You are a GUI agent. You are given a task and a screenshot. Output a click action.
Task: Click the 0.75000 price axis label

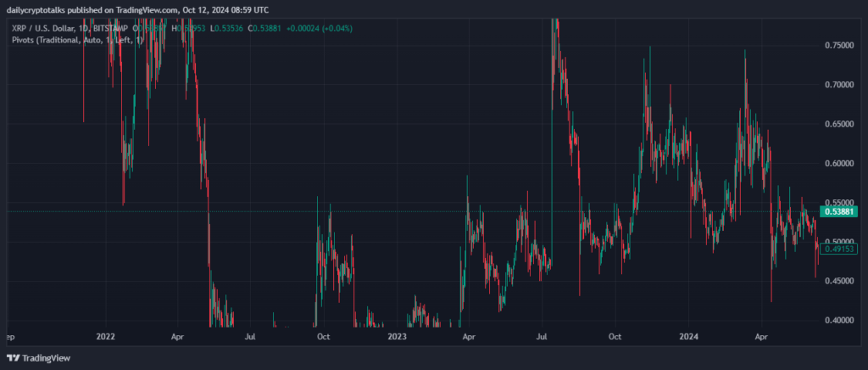point(838,46)
